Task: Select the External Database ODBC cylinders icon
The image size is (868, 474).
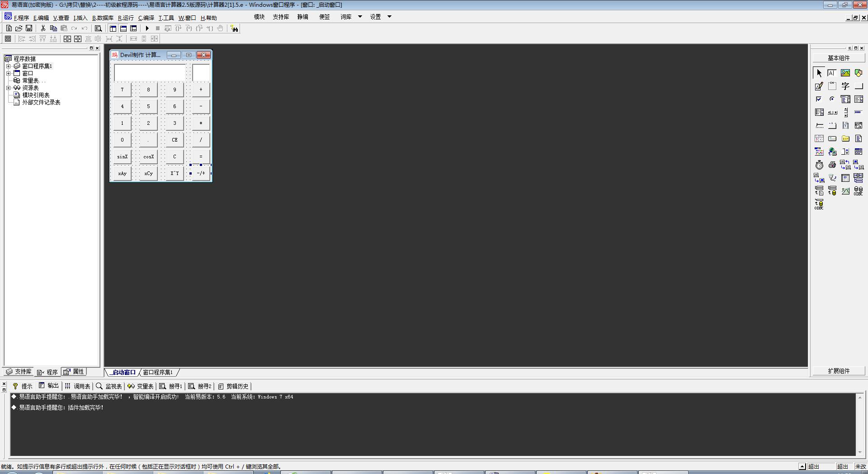Action: point(859,191)
